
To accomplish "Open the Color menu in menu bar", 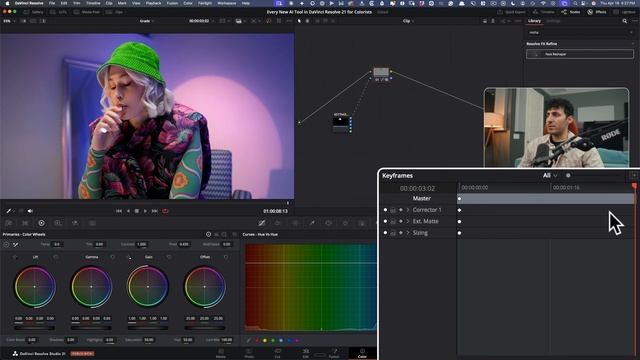I will click(x=188, y=3).
